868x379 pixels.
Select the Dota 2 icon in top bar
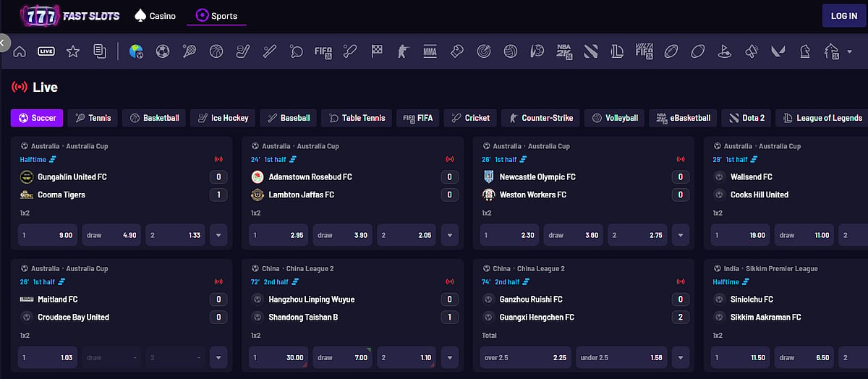click(591, 51)
